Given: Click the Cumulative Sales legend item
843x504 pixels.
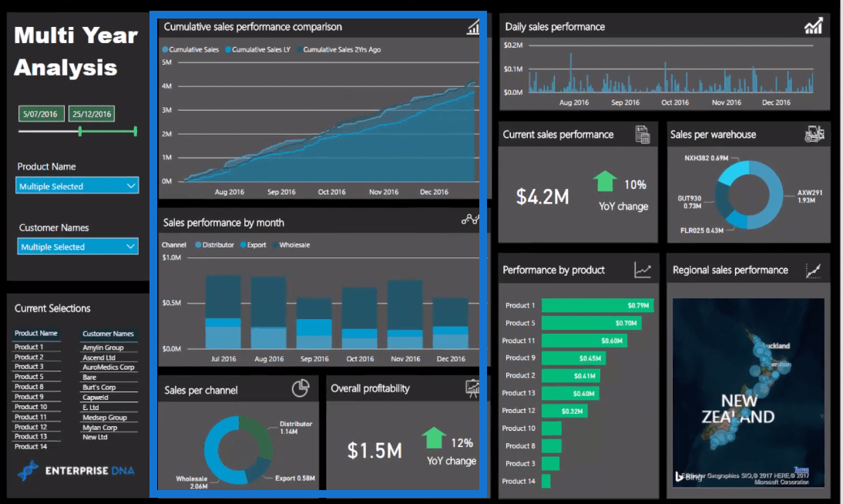Looking at the screenshot, I should coord(190,49).
